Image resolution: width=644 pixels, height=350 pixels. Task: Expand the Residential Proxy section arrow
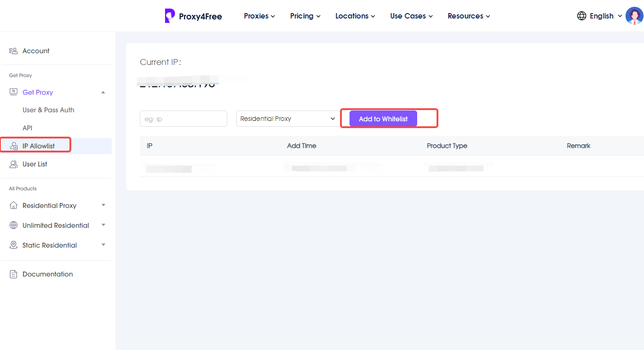point(103,205)
